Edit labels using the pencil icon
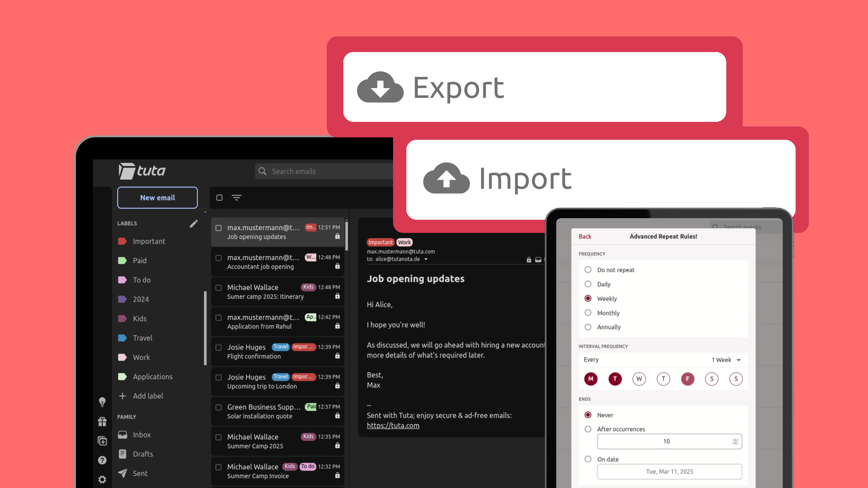This screenshot has width=868, height=488. pos(194,223)
